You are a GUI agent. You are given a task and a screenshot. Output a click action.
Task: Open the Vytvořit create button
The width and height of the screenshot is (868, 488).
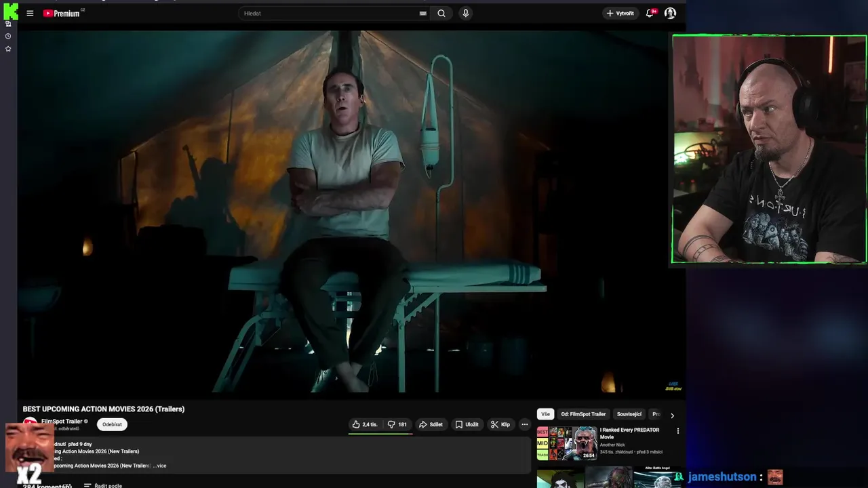click(620, 13)
